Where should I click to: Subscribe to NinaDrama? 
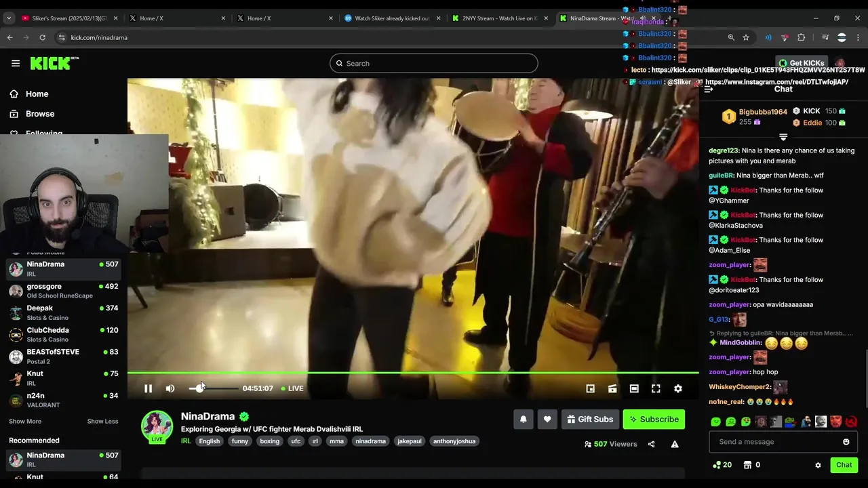pos(654,420)
